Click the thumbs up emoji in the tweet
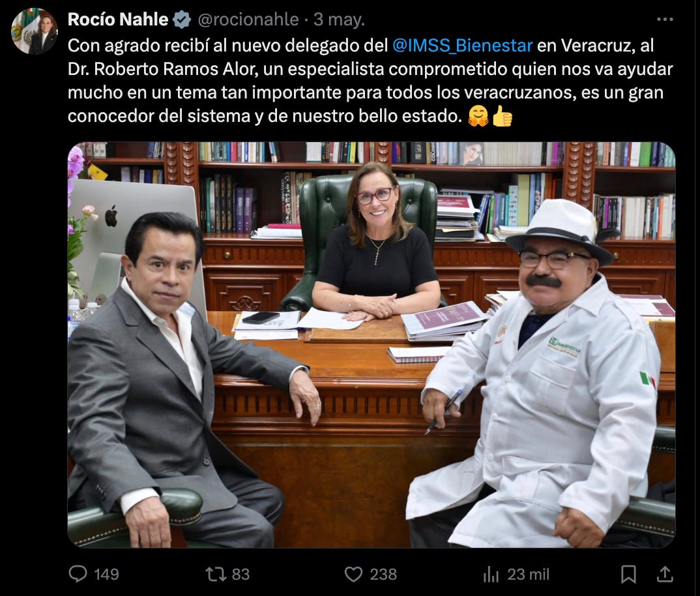The width and height of the screenshot is (700, 596). [503, 116]
